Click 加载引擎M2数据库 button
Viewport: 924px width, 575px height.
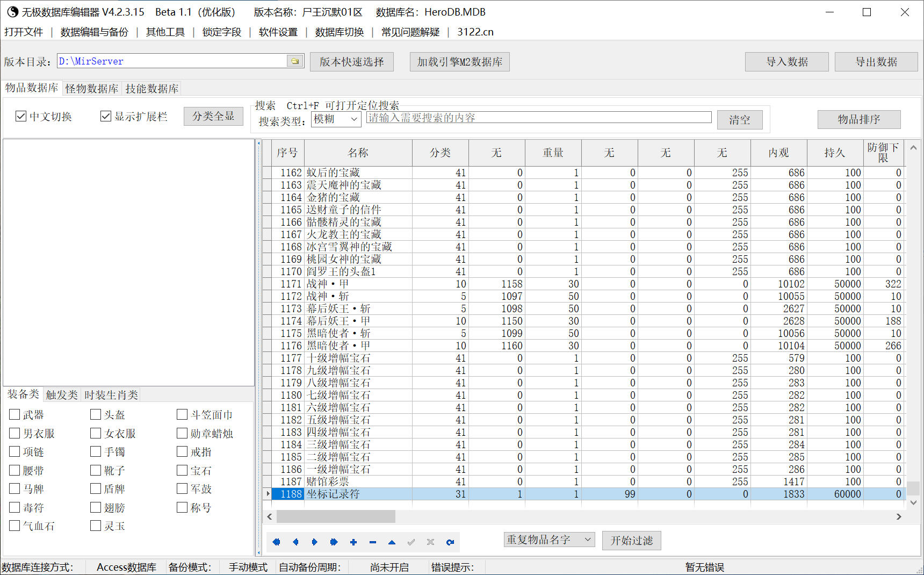tap(460, 62)
